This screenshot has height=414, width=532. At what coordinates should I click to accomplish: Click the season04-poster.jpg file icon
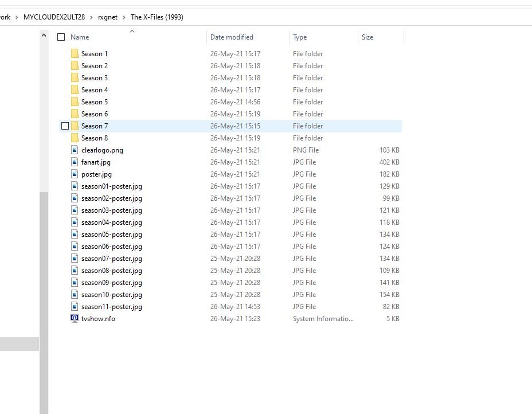[x=75, y=222]
